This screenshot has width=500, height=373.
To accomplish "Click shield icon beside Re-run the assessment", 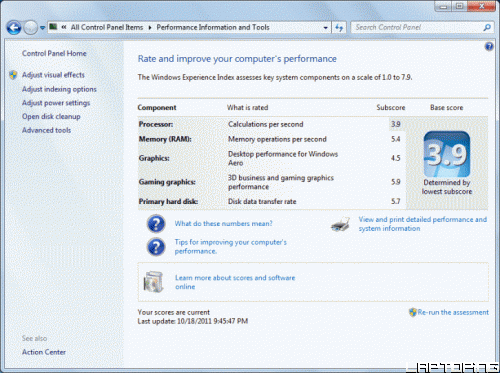I will [413, 312].
